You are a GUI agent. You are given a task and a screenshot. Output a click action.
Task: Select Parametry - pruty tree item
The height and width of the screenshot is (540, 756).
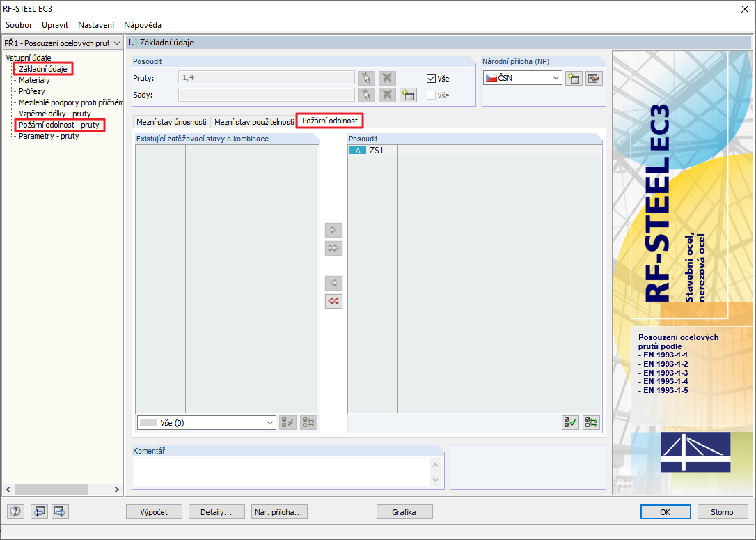[49, 136]
